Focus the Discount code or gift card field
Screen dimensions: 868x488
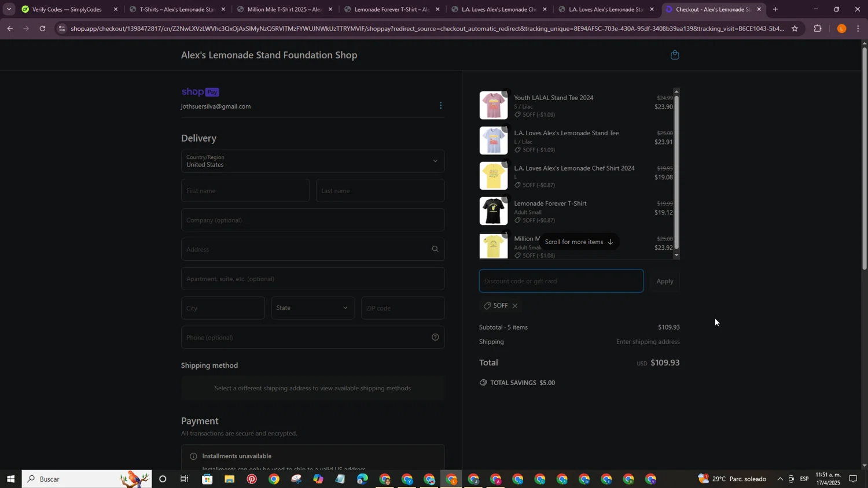(560, 282)
